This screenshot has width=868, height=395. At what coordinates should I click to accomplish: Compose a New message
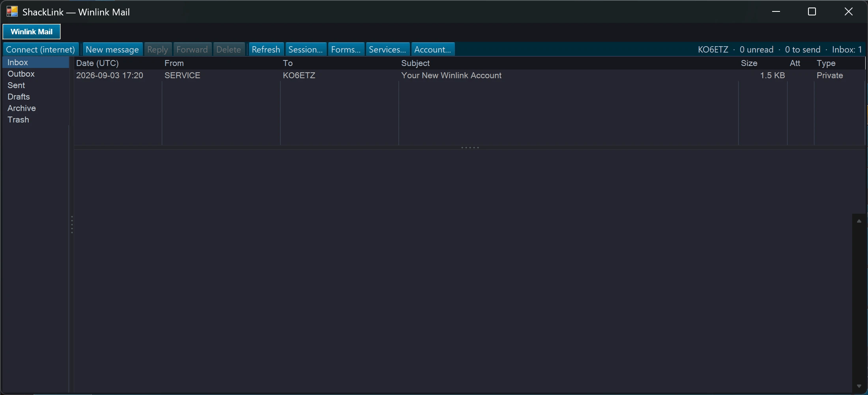point(112,49)
